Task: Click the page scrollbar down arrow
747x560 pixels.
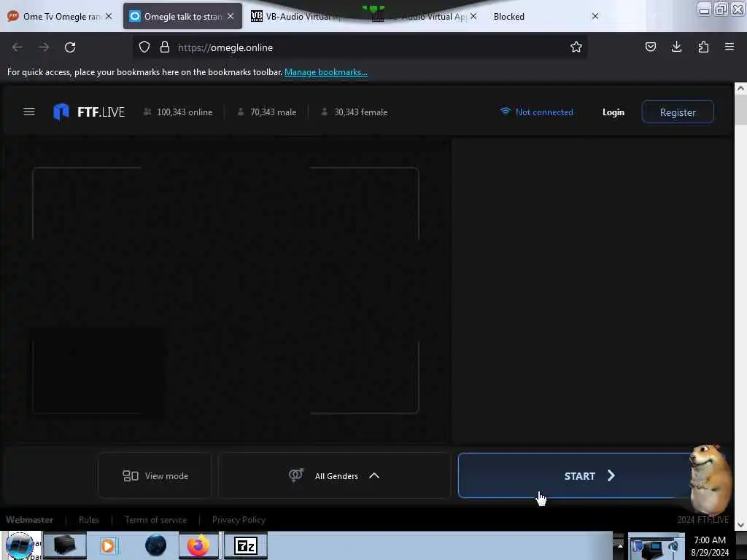Action: click(740, 525)
